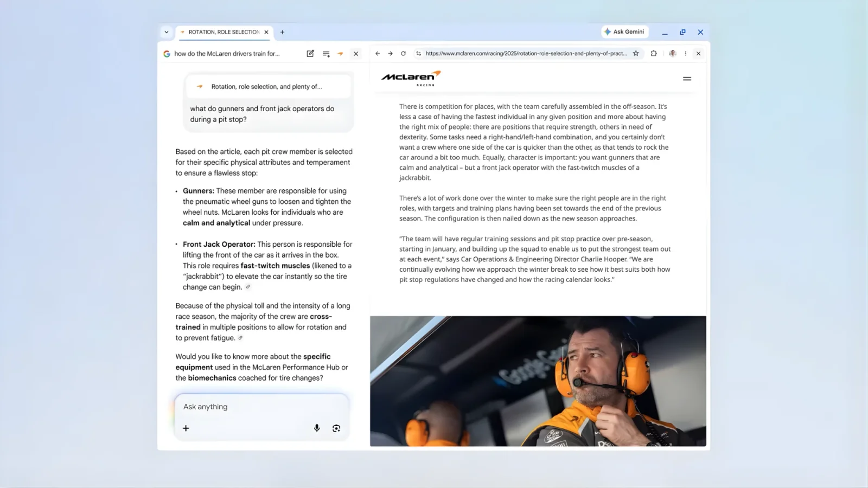Image resolution: width=868 pixels, height=488 pixels.
Task: Switch to the ROTATION, ROLE SELECTION tab
Action: [224, 32]
